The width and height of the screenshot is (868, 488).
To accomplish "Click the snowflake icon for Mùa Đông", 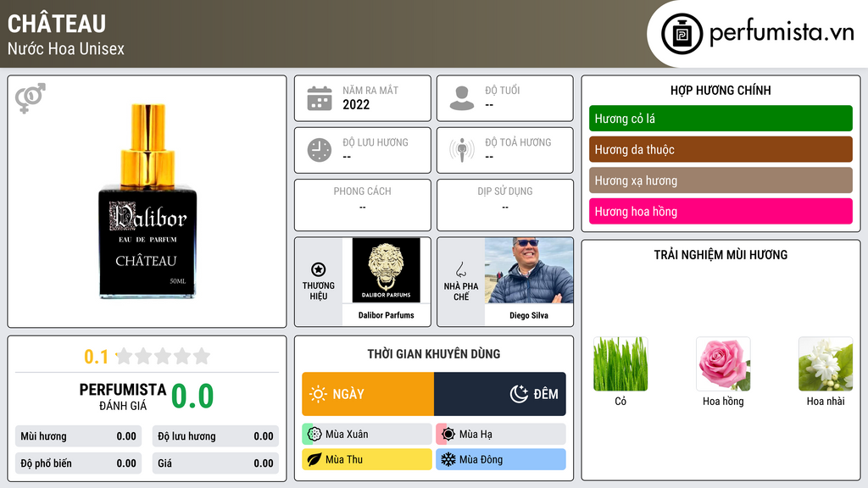I will click(448, 459).
